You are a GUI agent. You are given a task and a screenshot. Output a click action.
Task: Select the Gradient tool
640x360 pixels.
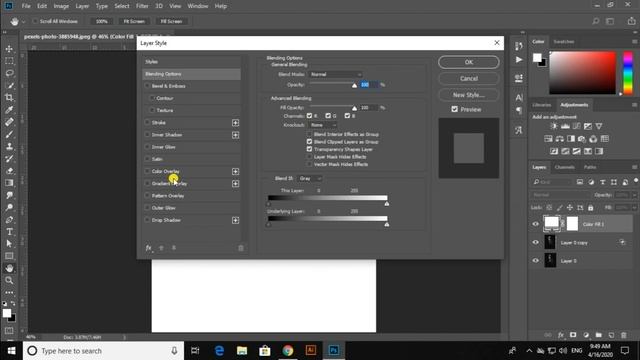(x=9, y=183)
